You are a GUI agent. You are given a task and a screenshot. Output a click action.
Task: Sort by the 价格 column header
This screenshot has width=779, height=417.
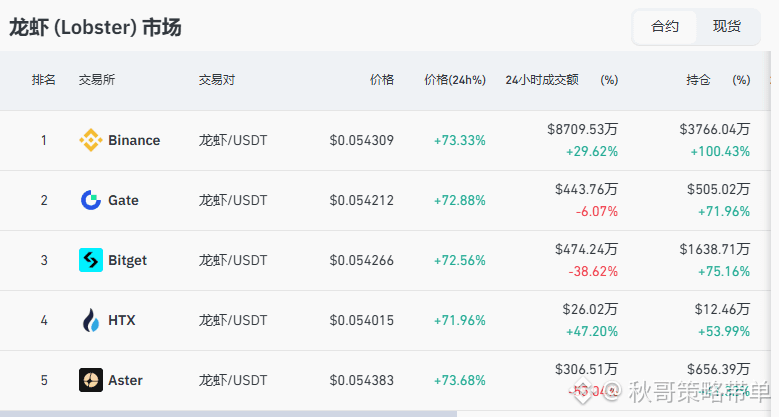pos(382,80)
